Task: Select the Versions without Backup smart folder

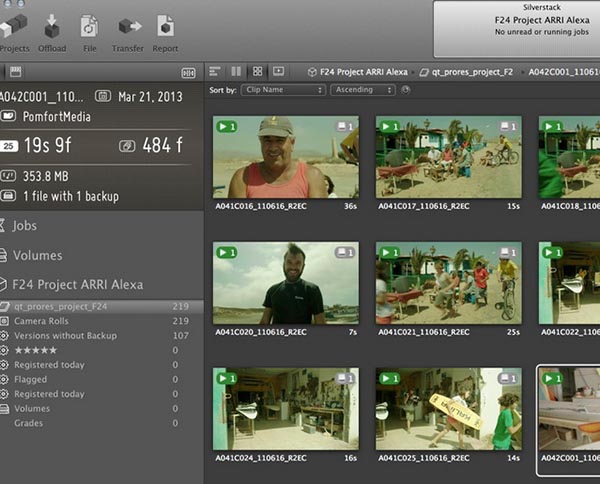Action: click(x=60, y=335)
